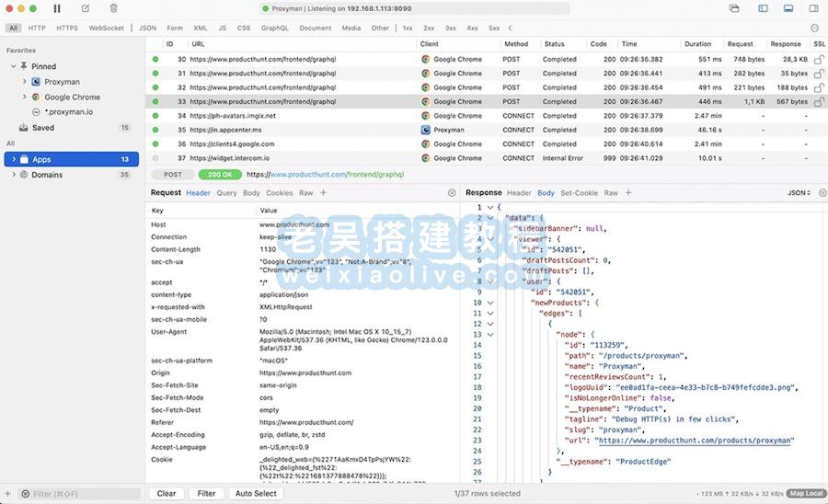The image size is (828, 504).
Task: Clear session using the trash icon
Action: coord(113,8)
